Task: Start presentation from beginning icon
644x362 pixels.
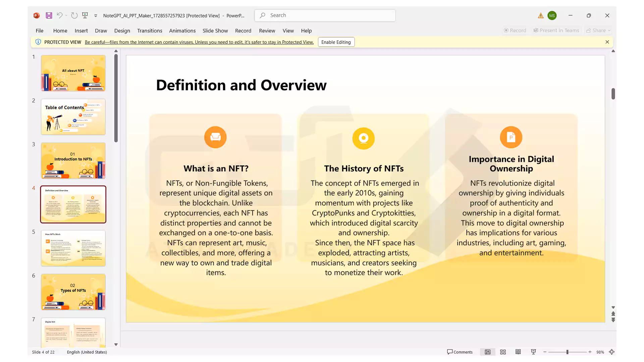Action: coord(85,15)
